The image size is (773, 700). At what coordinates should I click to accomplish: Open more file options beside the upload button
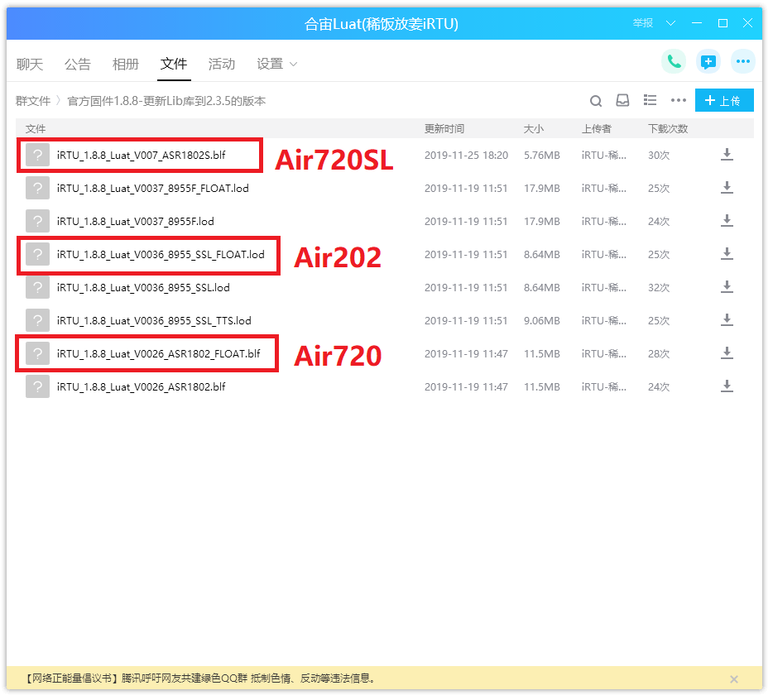tap(679, 101)
